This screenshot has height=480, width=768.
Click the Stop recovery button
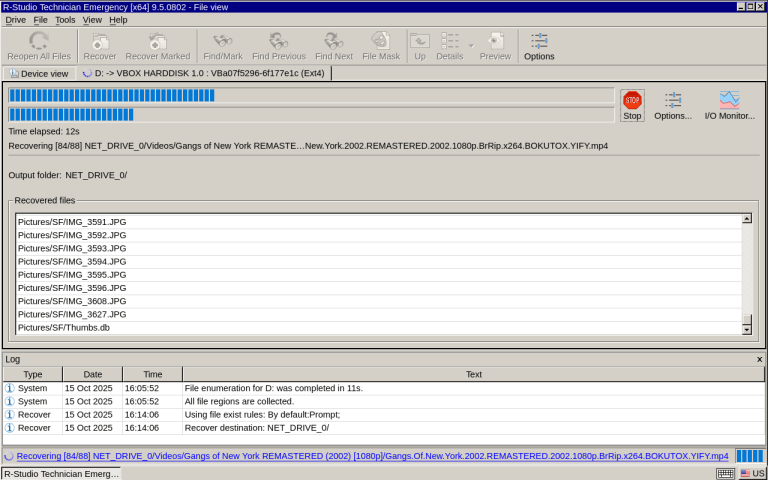[632, 105]
